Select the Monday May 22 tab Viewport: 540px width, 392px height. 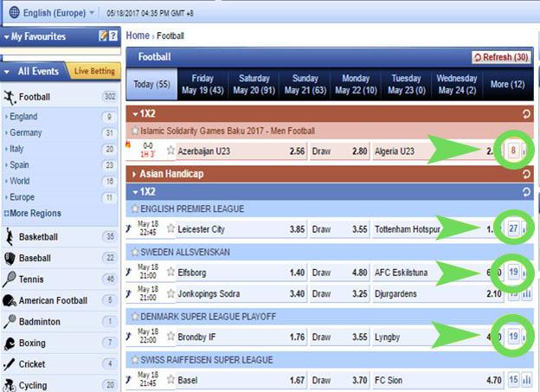pyautogui.click(x=356, y=84)
